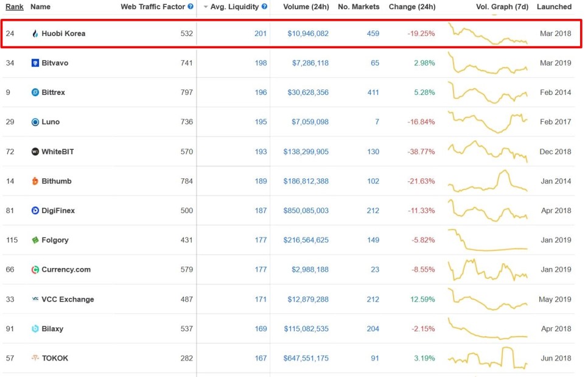Open the Bilaxy exchange page
The height and width of the screenshot is (377, 588).
pos(52,329)
